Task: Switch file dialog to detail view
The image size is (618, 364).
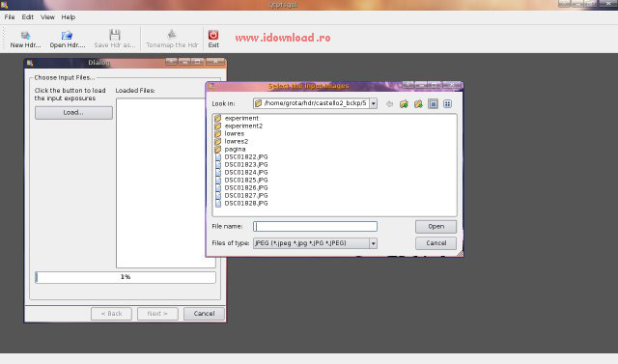Action: (447, 103)
